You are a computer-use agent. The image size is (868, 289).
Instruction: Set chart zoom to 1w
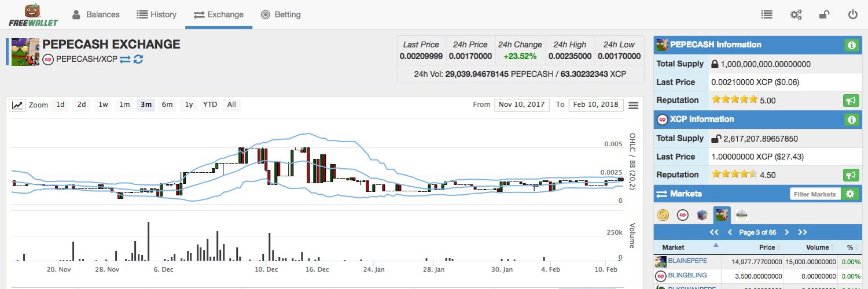click(x=103, y=105)
